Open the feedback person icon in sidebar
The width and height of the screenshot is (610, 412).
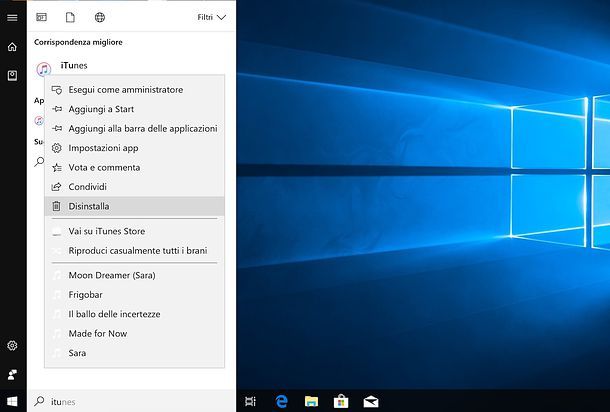click(12, 375)
